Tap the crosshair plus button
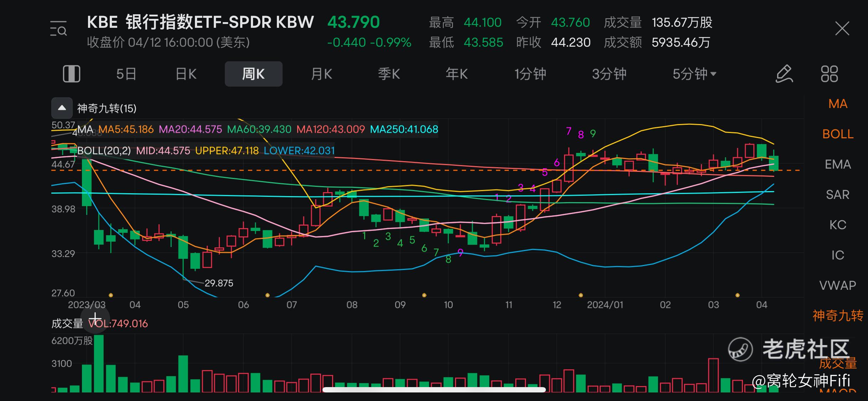The width and height of the screenshot is (868, 401). point(95,318)
